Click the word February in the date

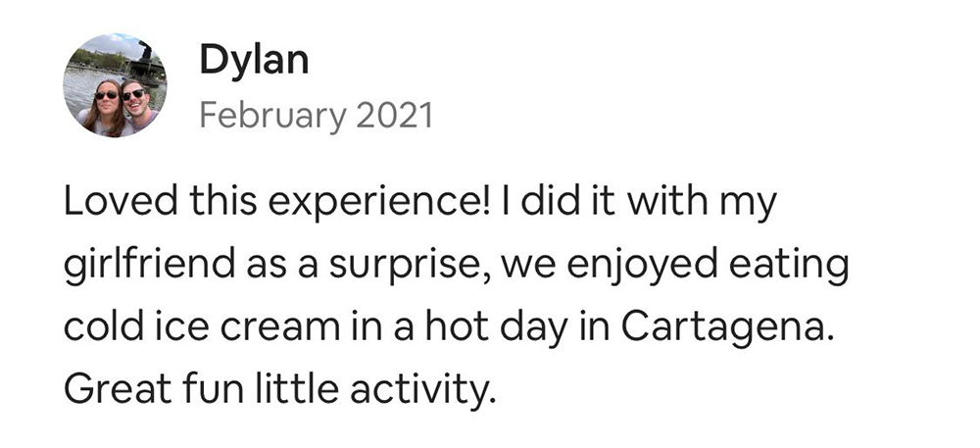272,115
